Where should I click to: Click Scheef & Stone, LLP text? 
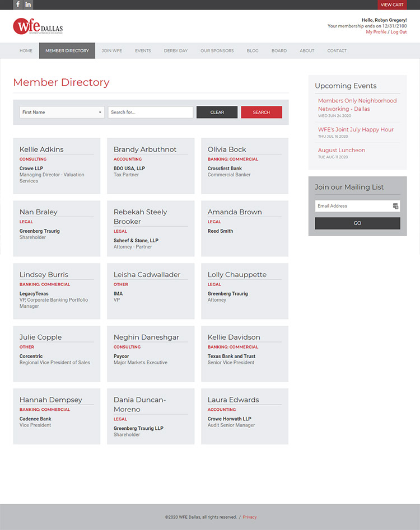coord(136,240)
